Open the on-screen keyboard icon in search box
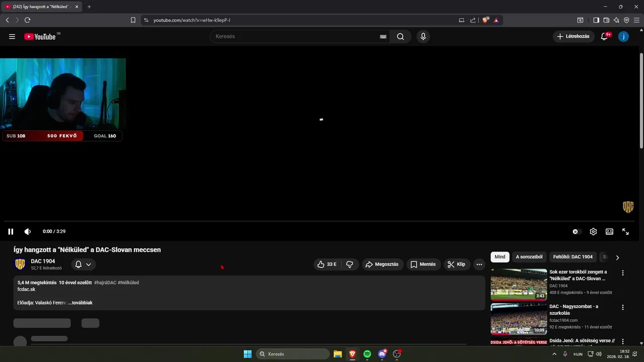Viewport: 644px width, 362px height. click(383, 36)
